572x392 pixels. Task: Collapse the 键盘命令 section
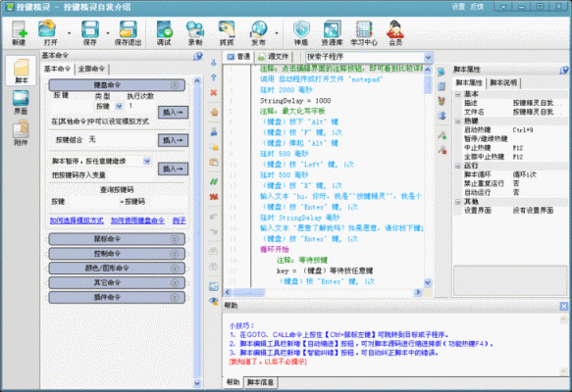175,85
